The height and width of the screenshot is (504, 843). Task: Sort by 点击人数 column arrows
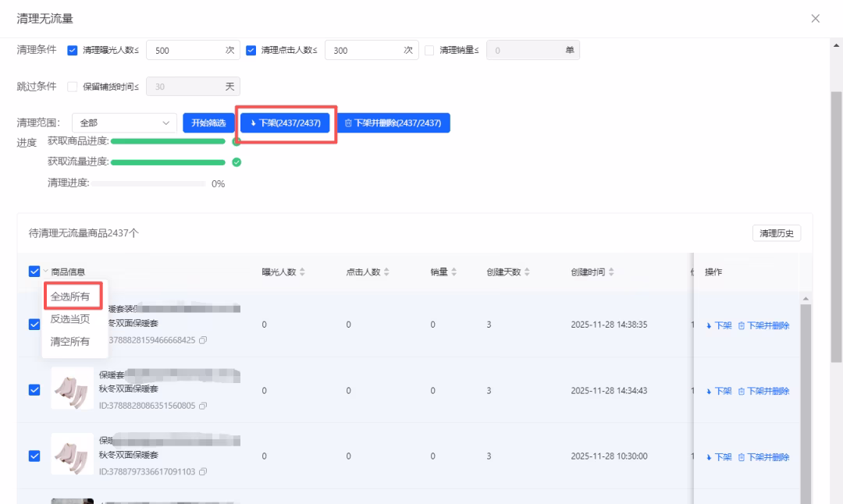tap(387, 272)
